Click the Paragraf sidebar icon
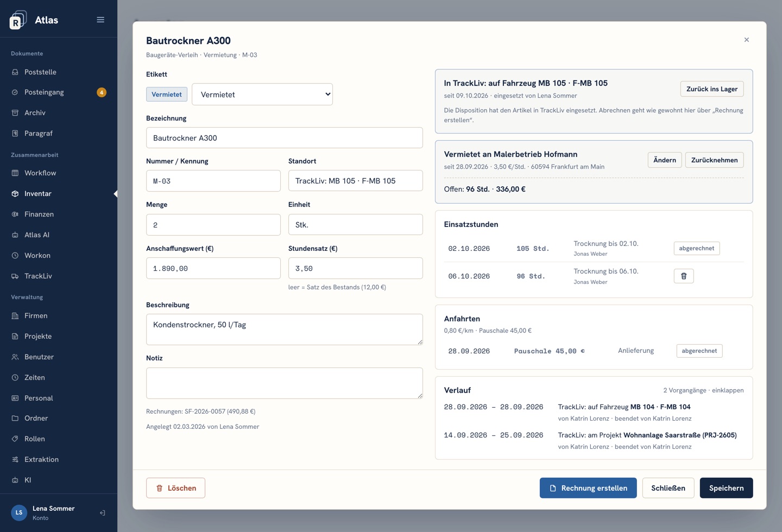 (15, 134)
